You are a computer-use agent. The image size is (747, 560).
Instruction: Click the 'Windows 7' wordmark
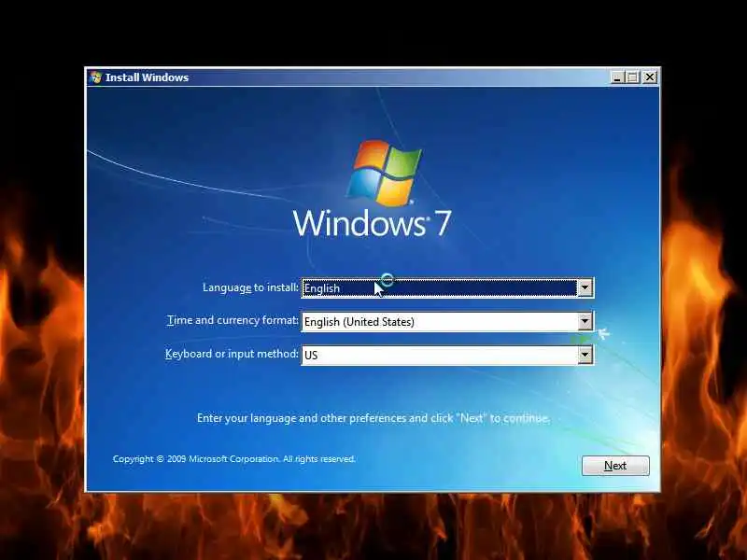(372, 223)
